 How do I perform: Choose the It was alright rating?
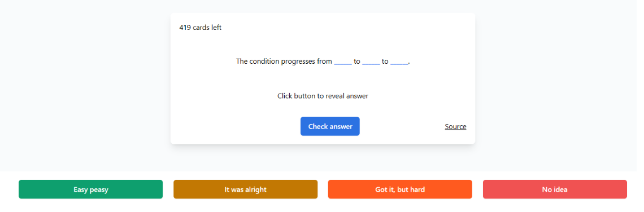tap(245, 189)
